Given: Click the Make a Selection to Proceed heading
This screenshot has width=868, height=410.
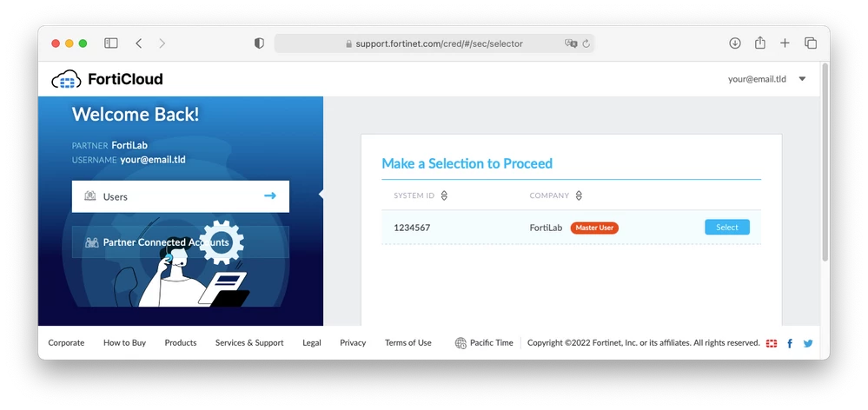Looking at the screenshot, I should 467,164.
